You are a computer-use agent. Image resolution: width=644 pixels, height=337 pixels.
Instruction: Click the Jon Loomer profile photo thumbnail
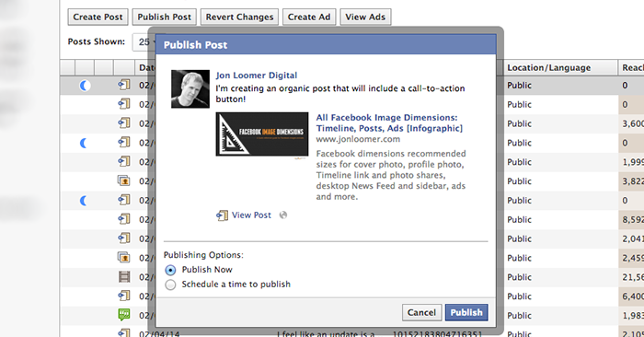tap(190, 88)
